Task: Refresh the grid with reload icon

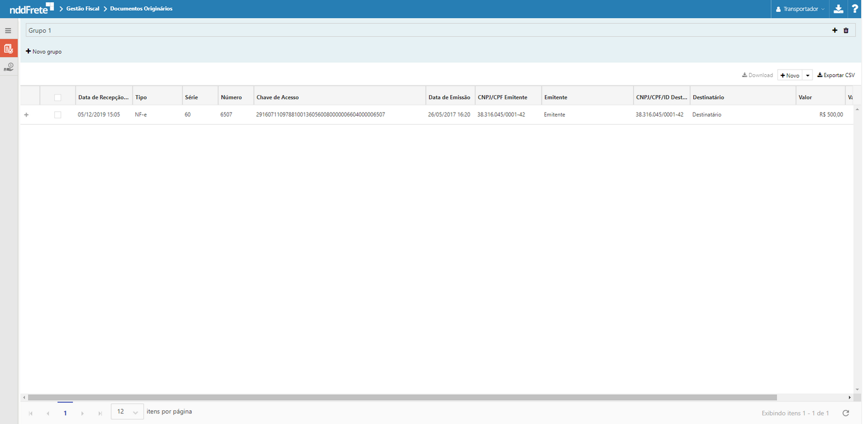Action: pyautogui.click(x=846, y=413)
